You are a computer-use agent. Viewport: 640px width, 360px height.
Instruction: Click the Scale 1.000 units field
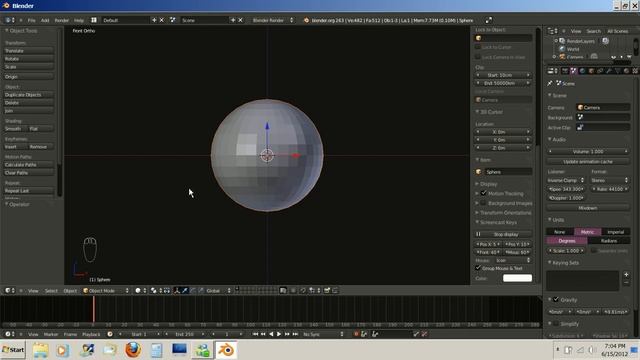pyautogui.click(x=567, y=251)
